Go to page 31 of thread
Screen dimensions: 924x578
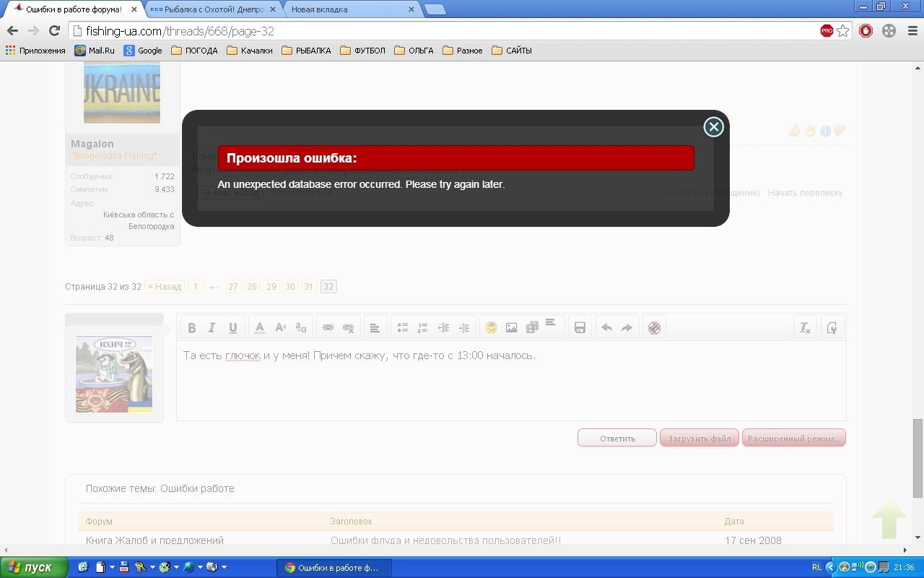point(309,287)
